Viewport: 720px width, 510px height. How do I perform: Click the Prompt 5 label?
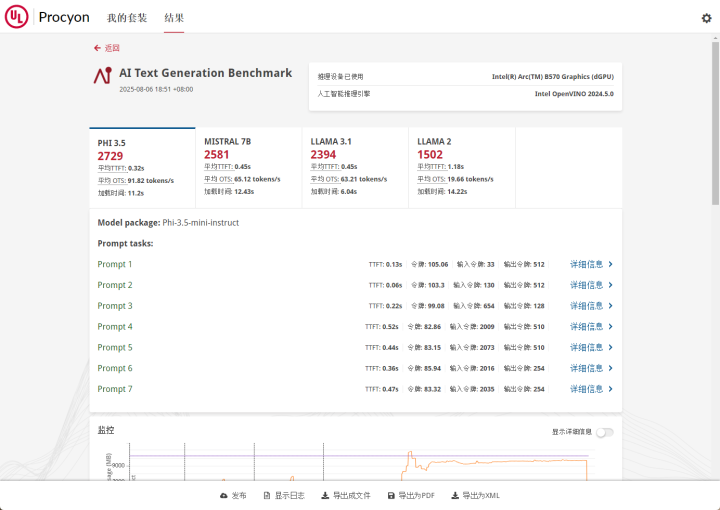tap(115, 347)
